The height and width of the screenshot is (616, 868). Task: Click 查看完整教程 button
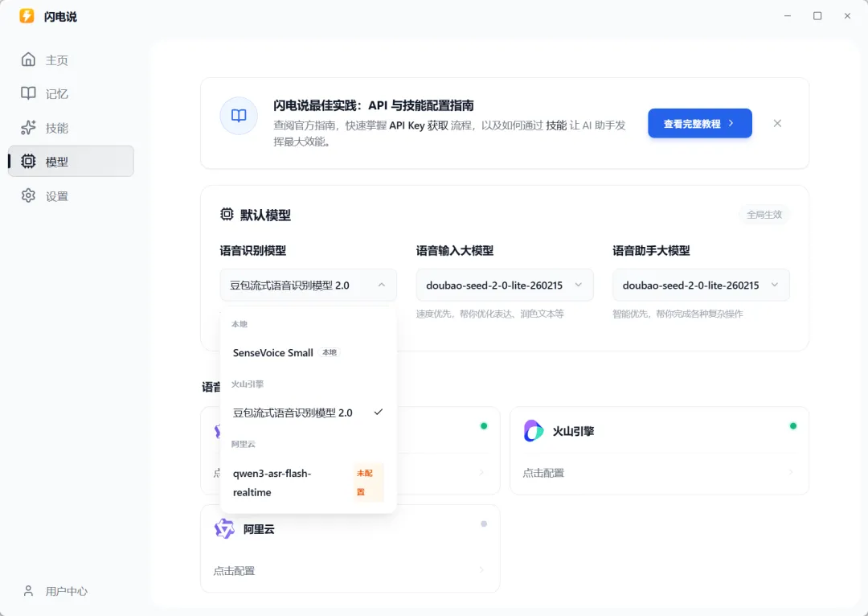coord(700,123)
